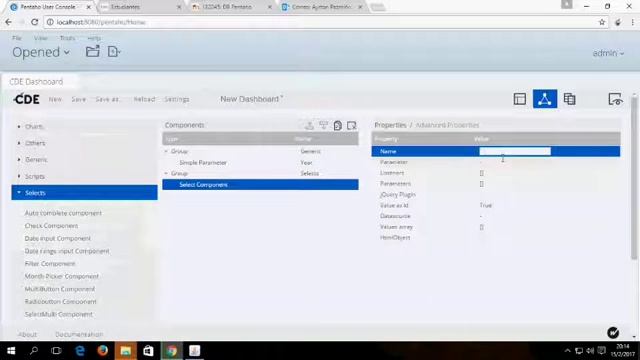Click the extension icon beside the bookmark star
The height and width of the screenshot is (360, 640).
point(618,22)
